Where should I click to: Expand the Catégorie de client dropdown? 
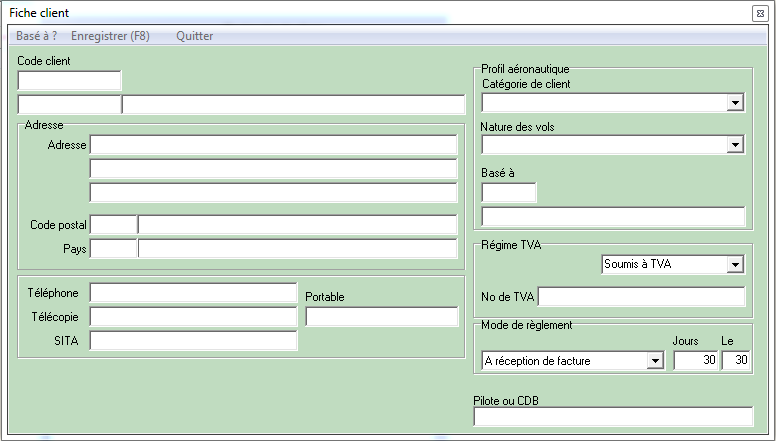tap(736, 102)
